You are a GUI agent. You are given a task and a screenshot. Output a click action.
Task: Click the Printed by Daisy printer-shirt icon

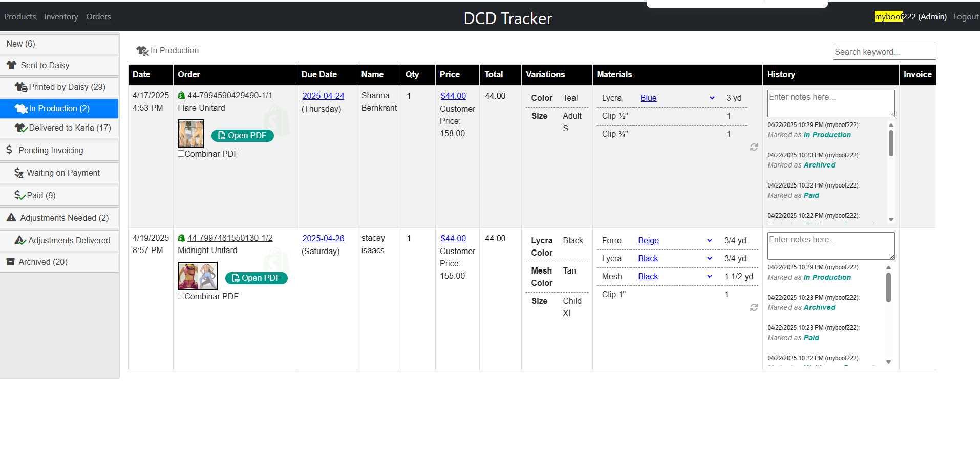[x=20, y=87]
